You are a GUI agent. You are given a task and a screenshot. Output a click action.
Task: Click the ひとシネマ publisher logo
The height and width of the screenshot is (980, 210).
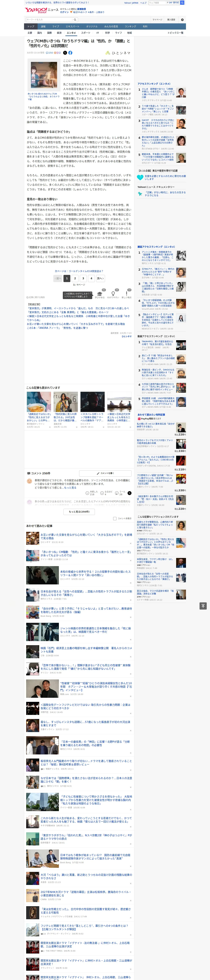[x=118, y=53]
